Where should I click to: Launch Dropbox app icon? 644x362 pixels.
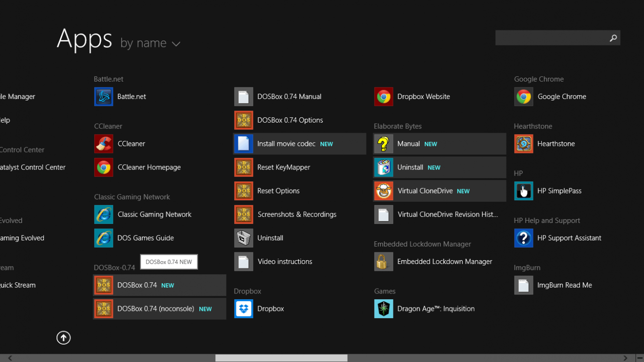point(243,309)
